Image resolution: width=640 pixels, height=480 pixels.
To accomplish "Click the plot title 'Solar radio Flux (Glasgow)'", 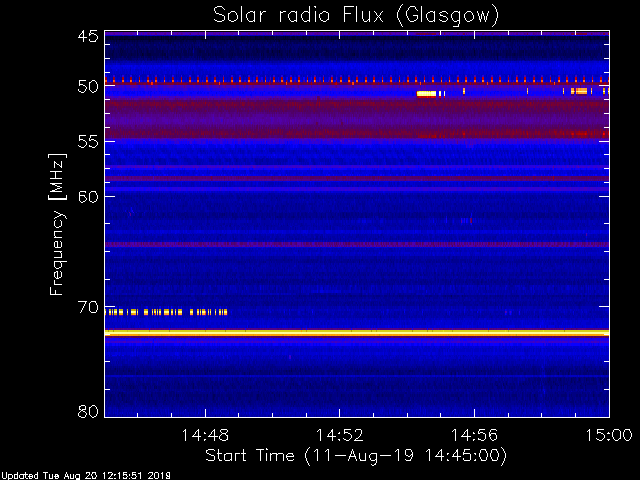I will click(356, 16).
